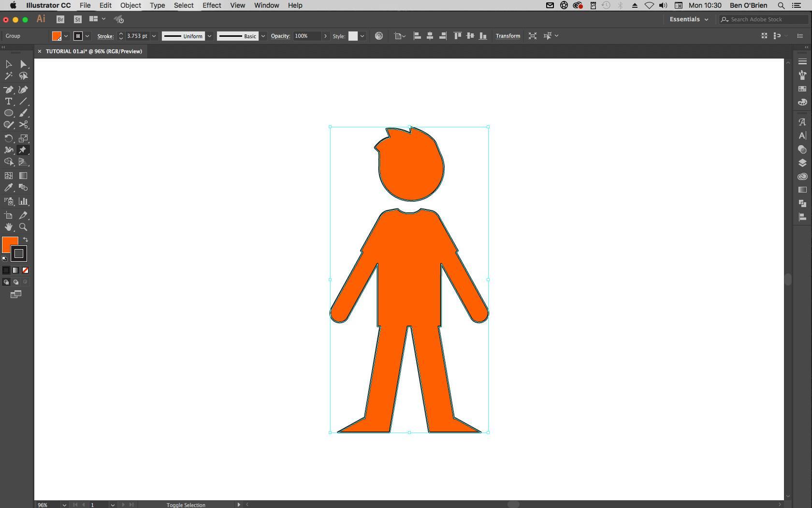Select the Type tool

[9, 101]
